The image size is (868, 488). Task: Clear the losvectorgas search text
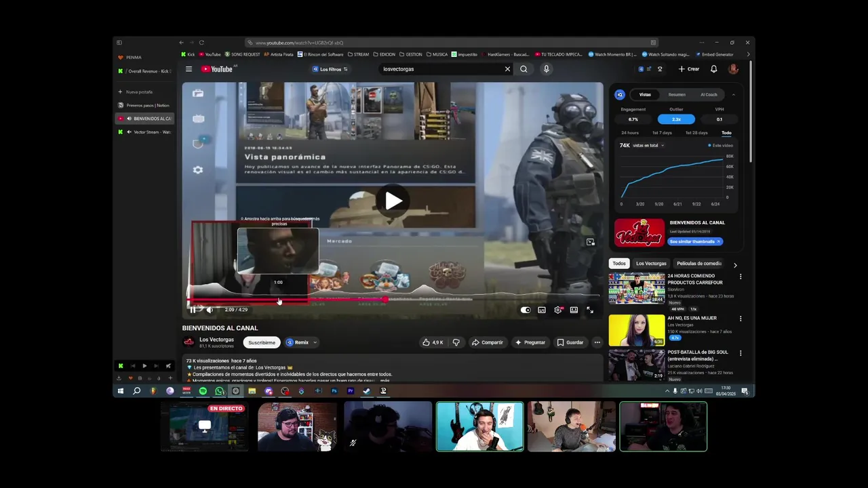click(x=507, y=69)
